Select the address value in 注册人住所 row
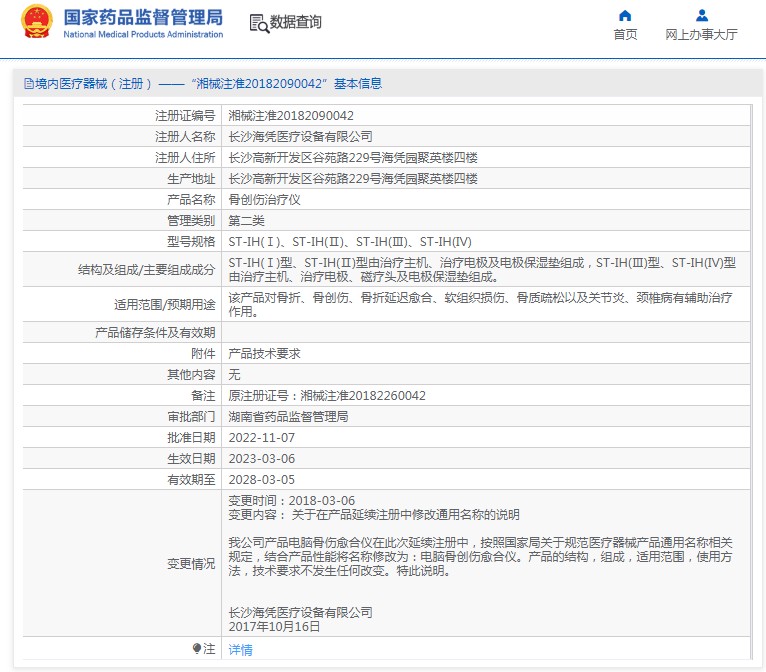The height and width of the screenshot is (672, 766). click(353, 158)
